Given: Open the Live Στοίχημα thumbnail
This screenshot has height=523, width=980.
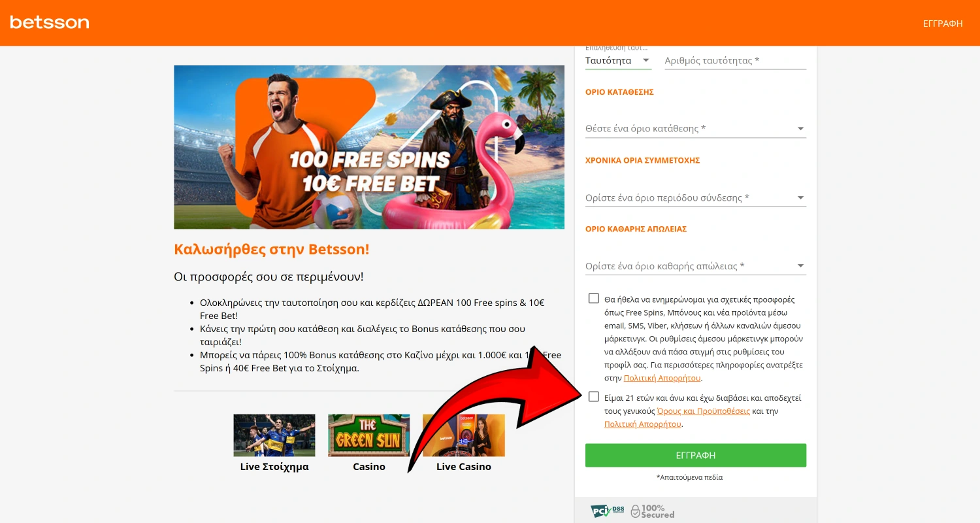Looking at the screenshot, I should click(274, 435).
